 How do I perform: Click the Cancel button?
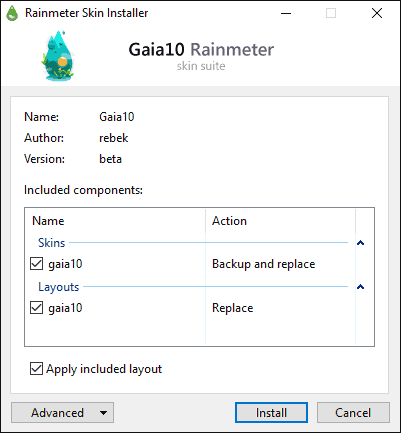[353, 413]
